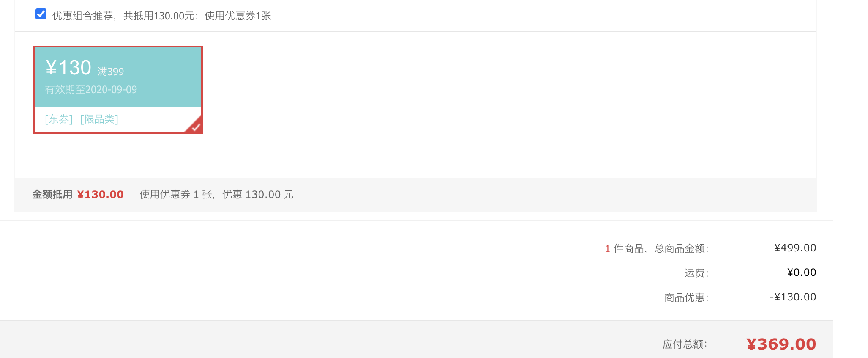The height and width of the screenshot is (358, 868).
Task: Select the ¥130 coupon card
Action: pos(118,90)
